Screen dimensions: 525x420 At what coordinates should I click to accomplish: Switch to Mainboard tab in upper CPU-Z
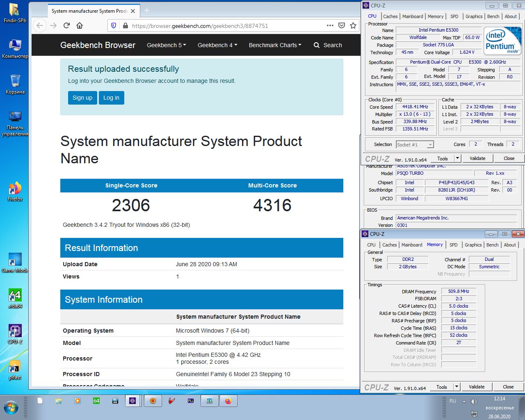413,16
